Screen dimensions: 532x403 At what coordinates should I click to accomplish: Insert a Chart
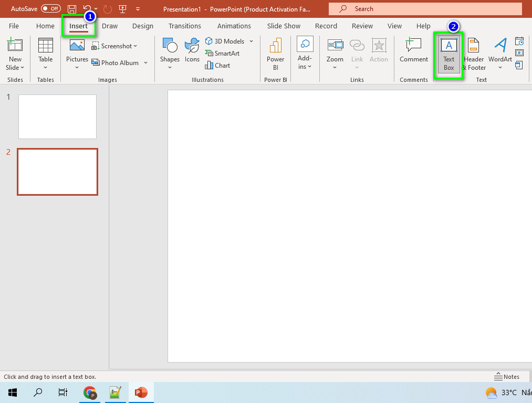point(217,66)
